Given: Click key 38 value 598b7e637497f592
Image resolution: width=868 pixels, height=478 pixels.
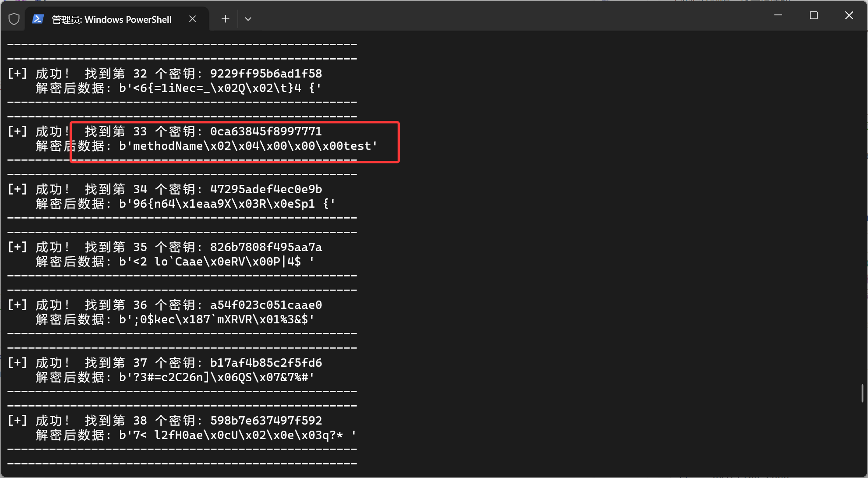Looking at the screenshot, I should pyautogui.click(x=266, y=421).
